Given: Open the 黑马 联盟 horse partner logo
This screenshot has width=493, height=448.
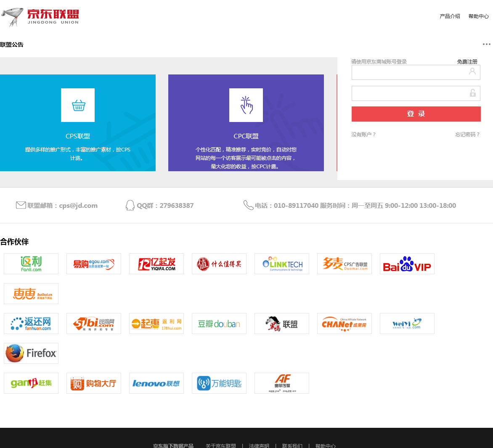Looking at the screenshot, I should pos(282,323).
